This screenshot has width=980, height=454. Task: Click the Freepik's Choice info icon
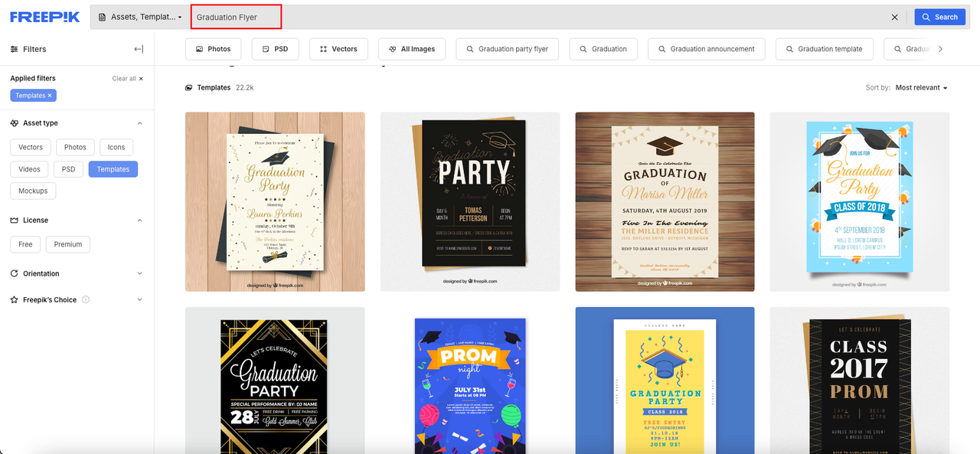click(86, 299)
